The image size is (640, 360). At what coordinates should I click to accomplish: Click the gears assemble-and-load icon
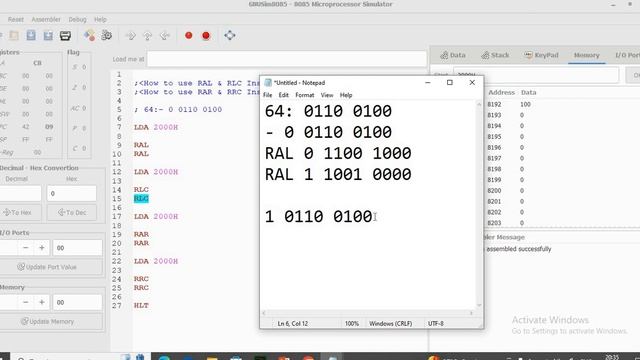(107, 36)
